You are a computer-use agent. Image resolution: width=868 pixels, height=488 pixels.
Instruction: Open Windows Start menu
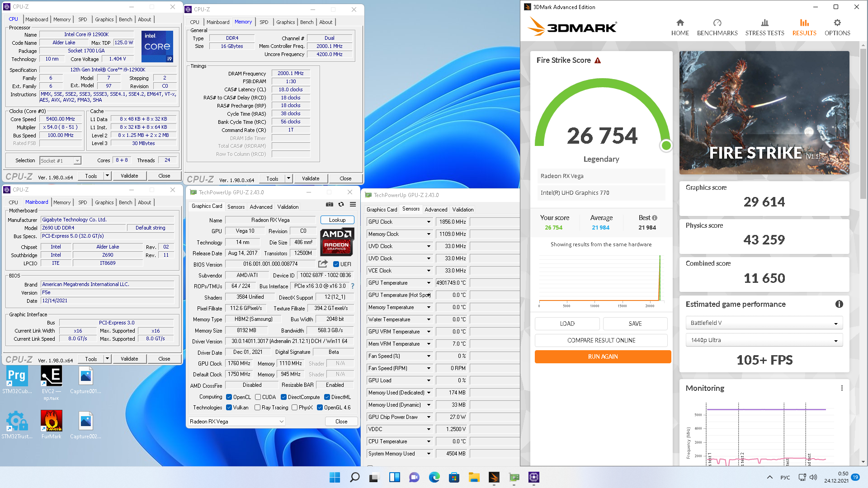click(x=335, y=477)
